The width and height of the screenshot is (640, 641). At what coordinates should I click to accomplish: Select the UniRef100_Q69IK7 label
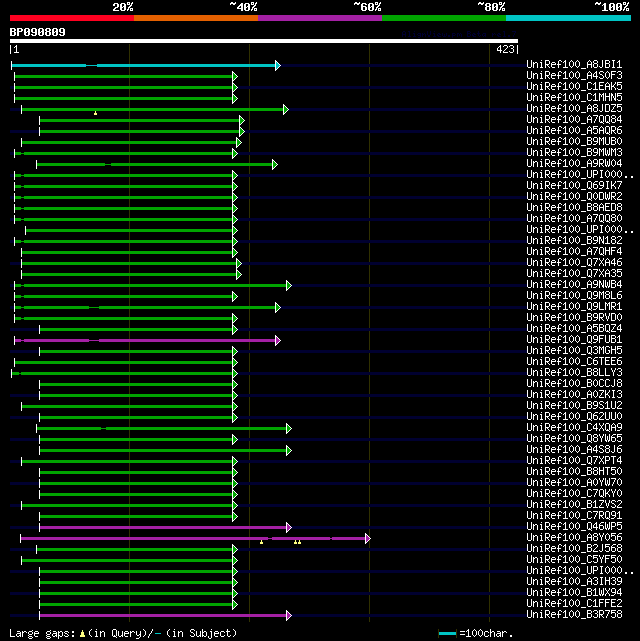[574, 186]
